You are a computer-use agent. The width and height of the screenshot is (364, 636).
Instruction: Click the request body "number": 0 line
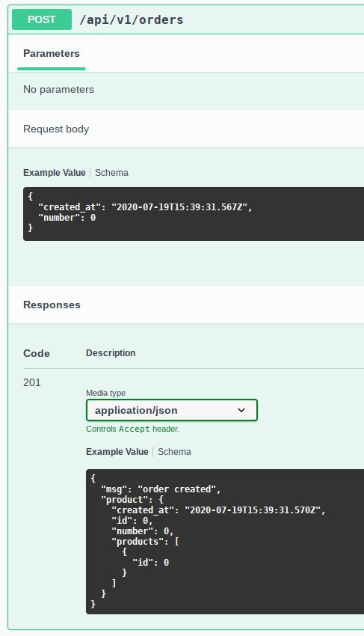click(67, 218)
